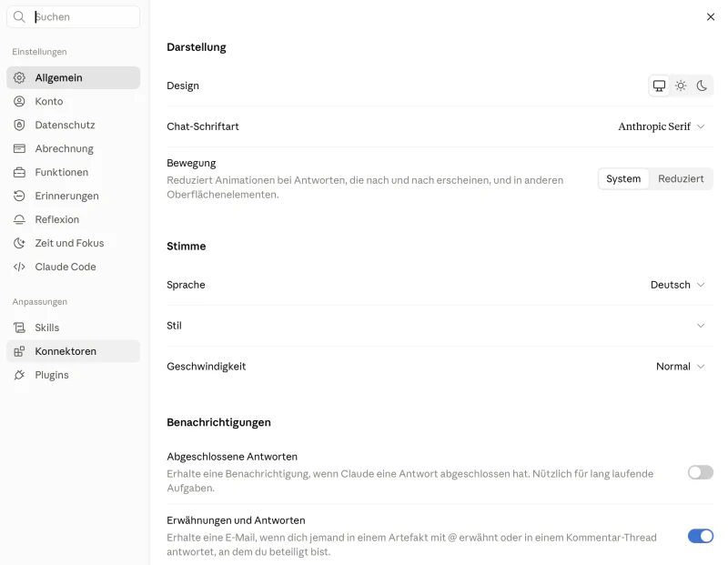The image size is (728, 565).
Task: Open the Erinnerungen section
Action: pyautogui.click(x=74, y=196)
